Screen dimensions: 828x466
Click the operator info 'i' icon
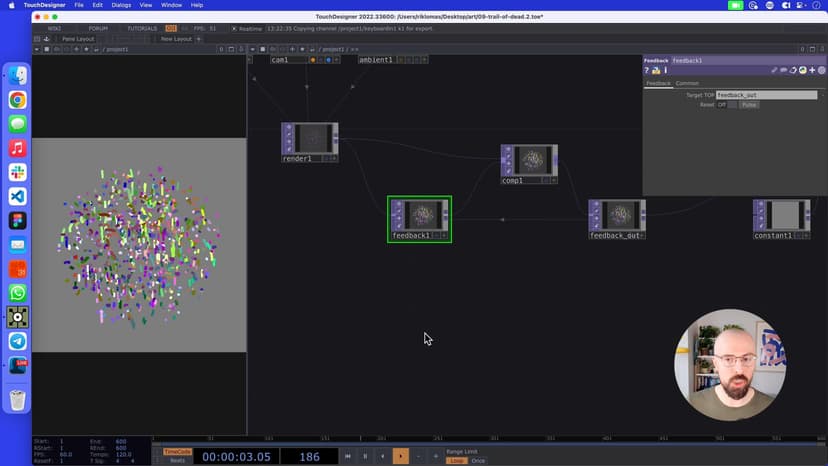pos(663,70)
